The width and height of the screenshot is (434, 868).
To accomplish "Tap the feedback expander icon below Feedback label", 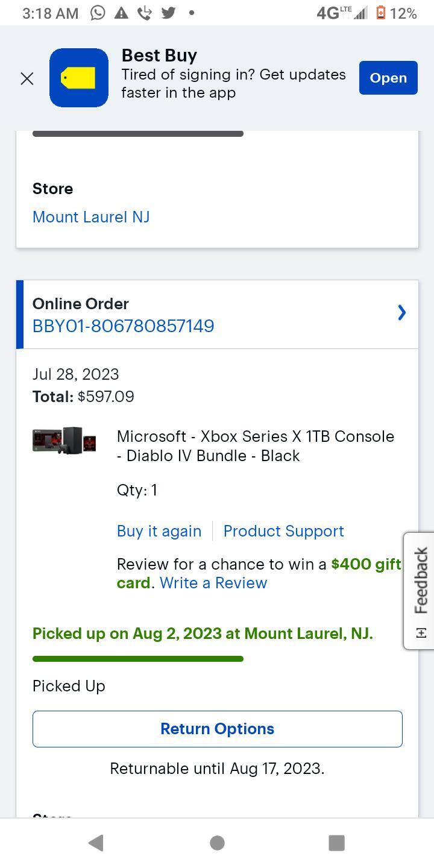I will pyautogui.click(x=420, y=633).
